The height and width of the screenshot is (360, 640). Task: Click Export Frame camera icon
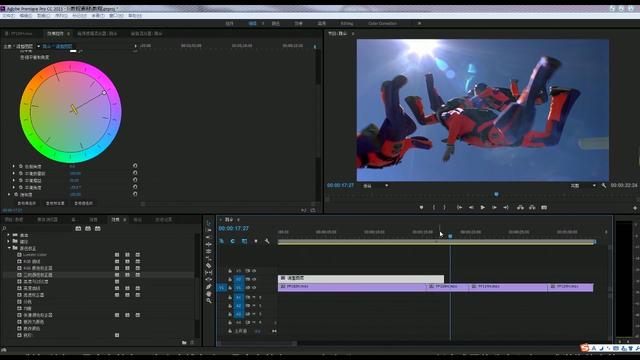click(x=544, y=207)
